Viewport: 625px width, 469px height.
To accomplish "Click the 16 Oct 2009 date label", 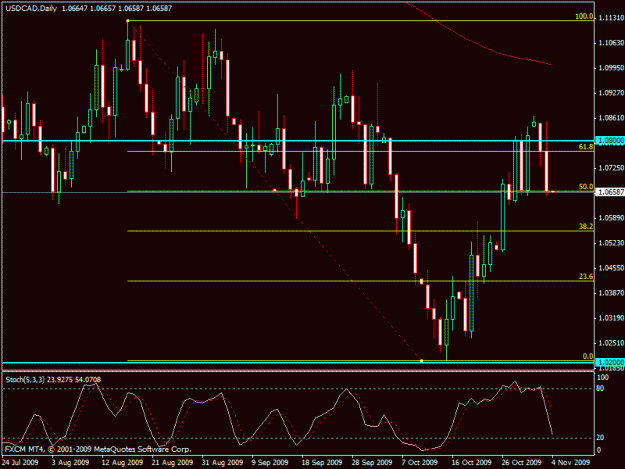I will (471, 462).
